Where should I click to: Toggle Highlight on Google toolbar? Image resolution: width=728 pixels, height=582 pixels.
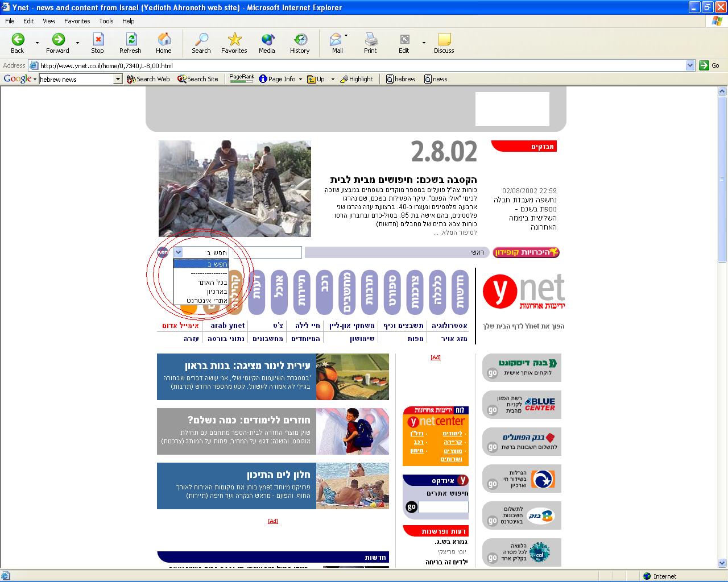pos(357,79)
